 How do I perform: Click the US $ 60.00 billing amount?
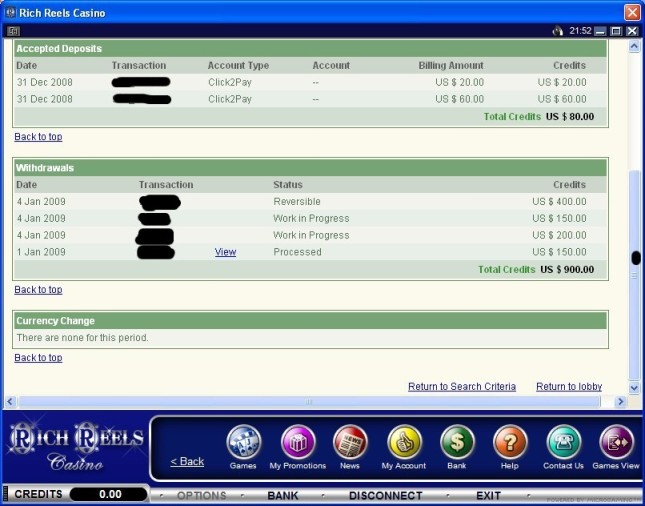click(459, 99)
